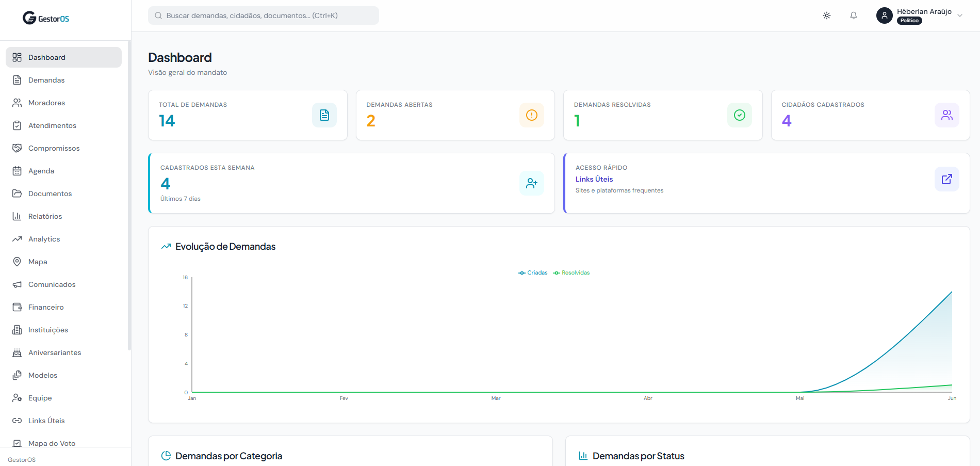Toggle the Criadas series in chart legend
Screen dimensions: 980x466
click(533, 272)
